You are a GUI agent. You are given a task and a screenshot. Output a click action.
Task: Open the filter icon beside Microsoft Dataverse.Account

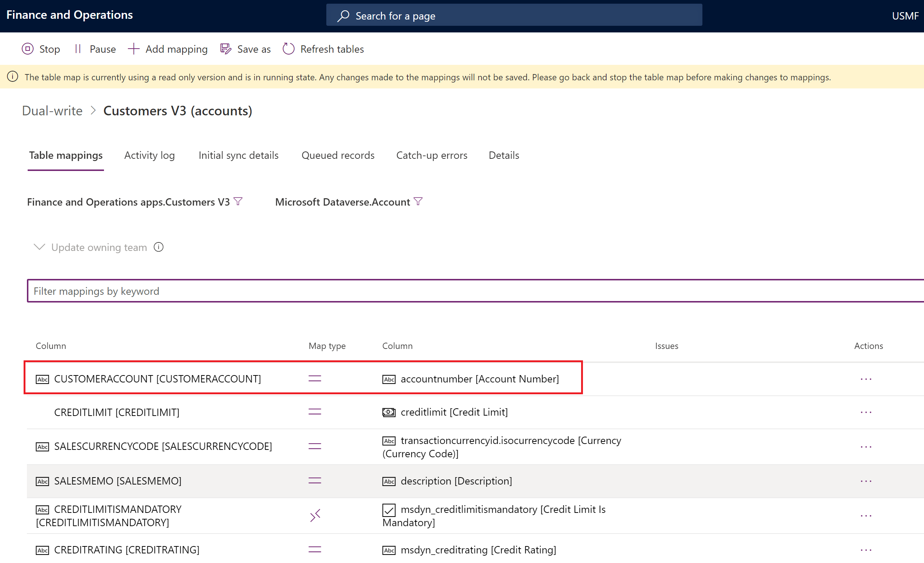(x=418, y=202)
